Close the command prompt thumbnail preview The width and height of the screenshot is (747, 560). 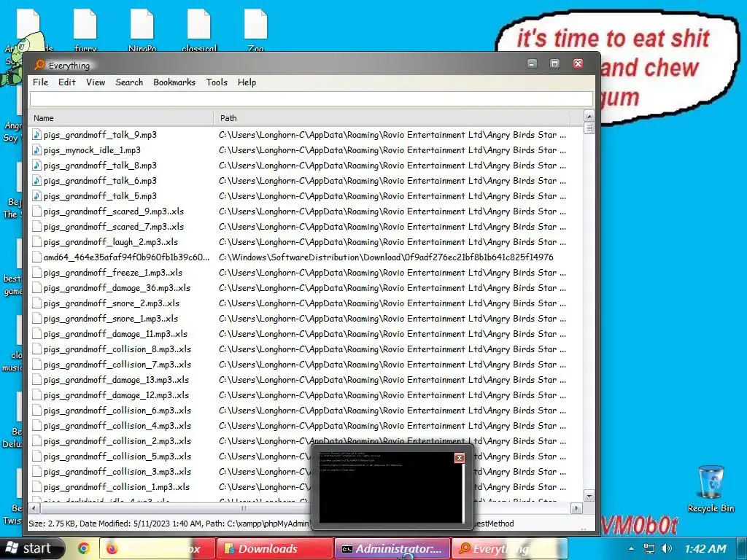click(x=460, y=458)
